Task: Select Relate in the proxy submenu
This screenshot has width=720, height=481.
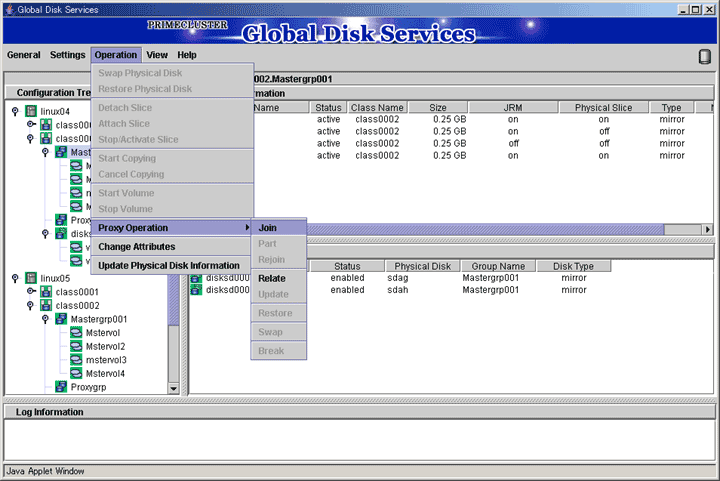Action: pyautogui.click(x=279, y=278)
